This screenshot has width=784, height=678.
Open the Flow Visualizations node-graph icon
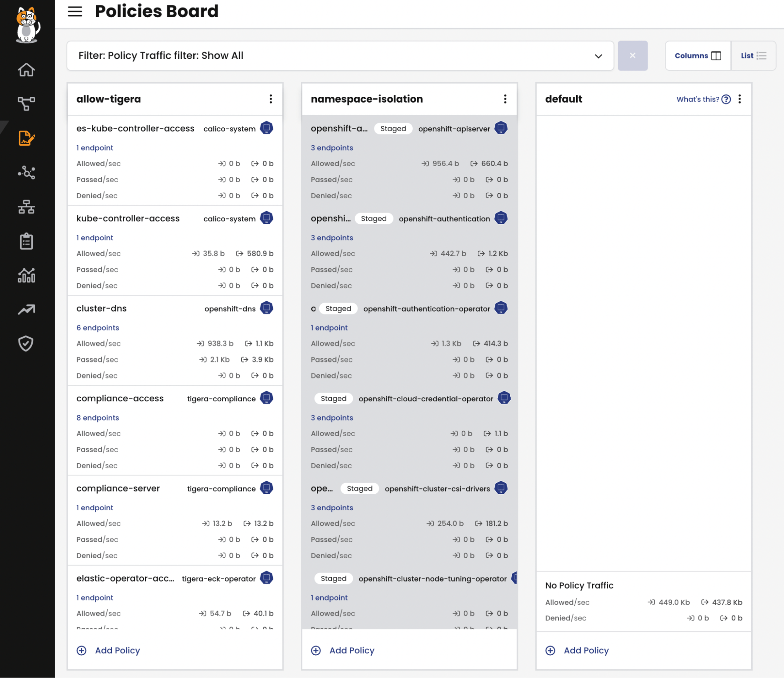(26, 172)
